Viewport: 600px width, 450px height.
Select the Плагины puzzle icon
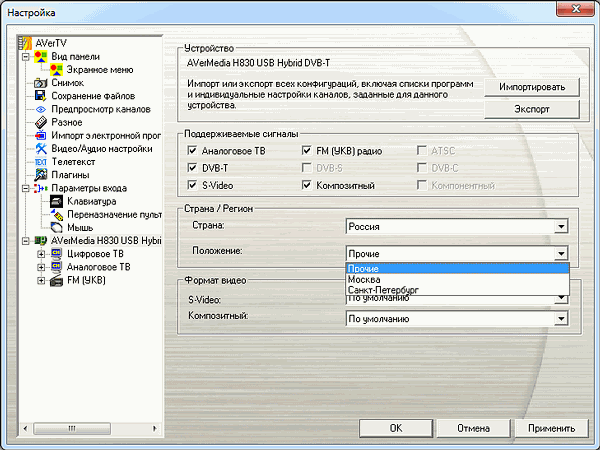pos(41,174)
